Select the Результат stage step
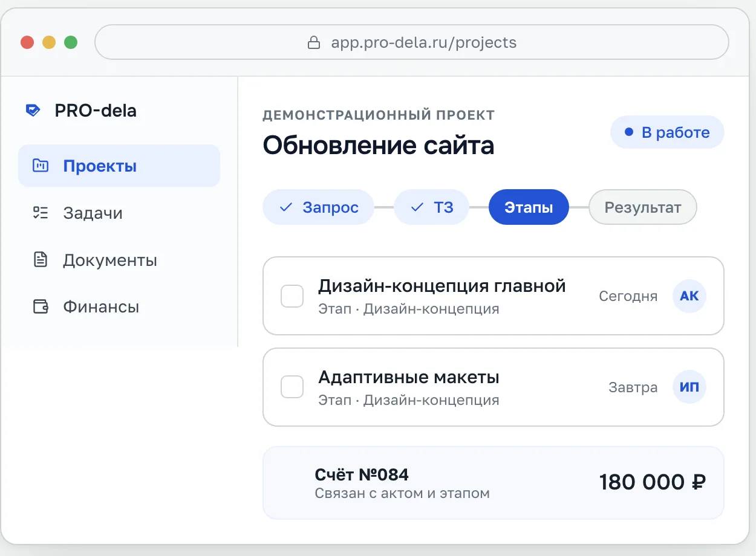756x556 pixels. coord(643,207)
